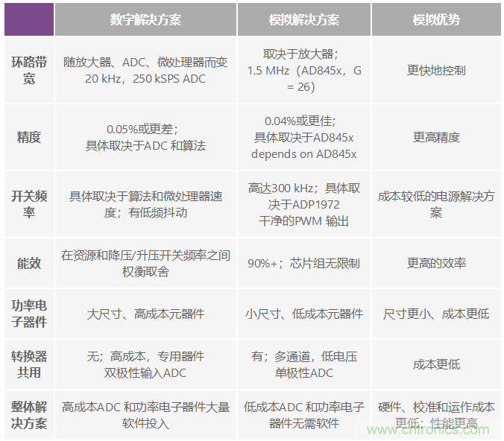The height and width of the screenshot is (441, 504).
Task: Select the 数字解决方案 column header
Action: [x=145, y=19]
